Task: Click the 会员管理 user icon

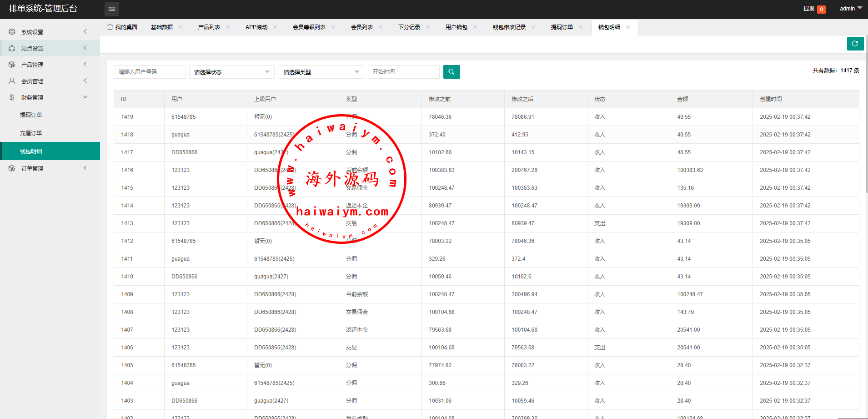Action: click(12, 81)
